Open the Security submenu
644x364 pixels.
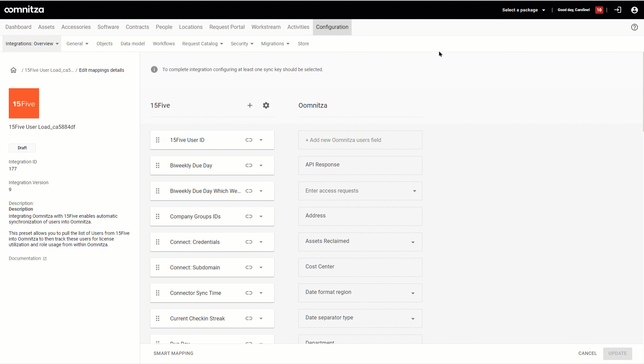[x=242, y=44]
